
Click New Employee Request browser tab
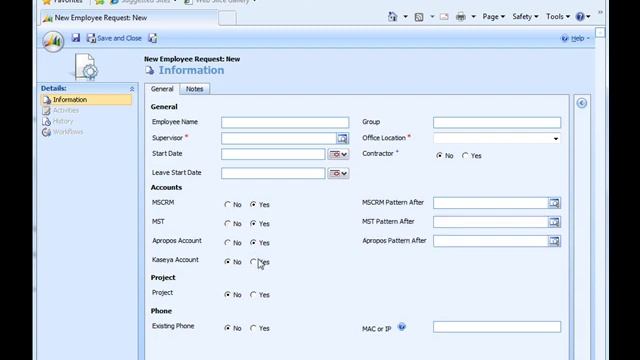129,18
